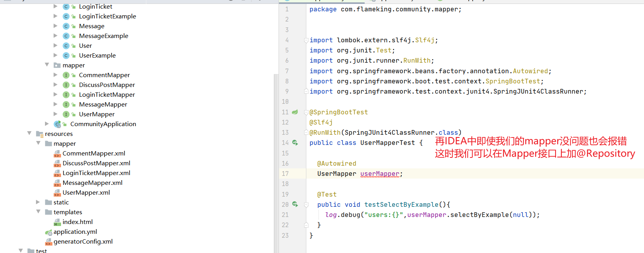
Task: Click the underlined userMapper field on line 17
Action: [x=380, y=174]
